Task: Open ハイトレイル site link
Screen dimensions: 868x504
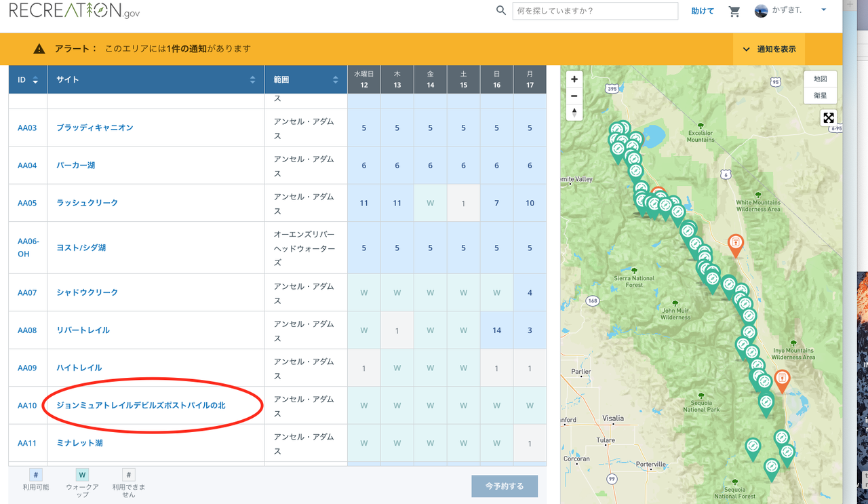Action: (x=79, y=368)
